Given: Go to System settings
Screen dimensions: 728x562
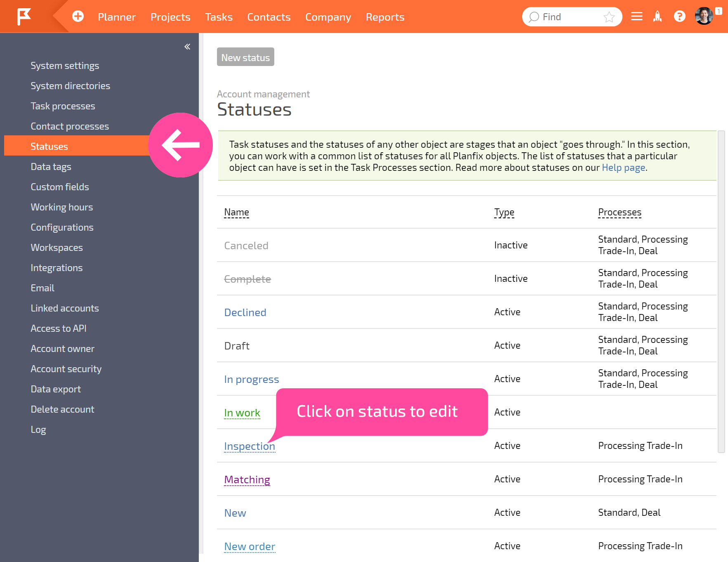Looking at the screenshot, I should [65, 66].
